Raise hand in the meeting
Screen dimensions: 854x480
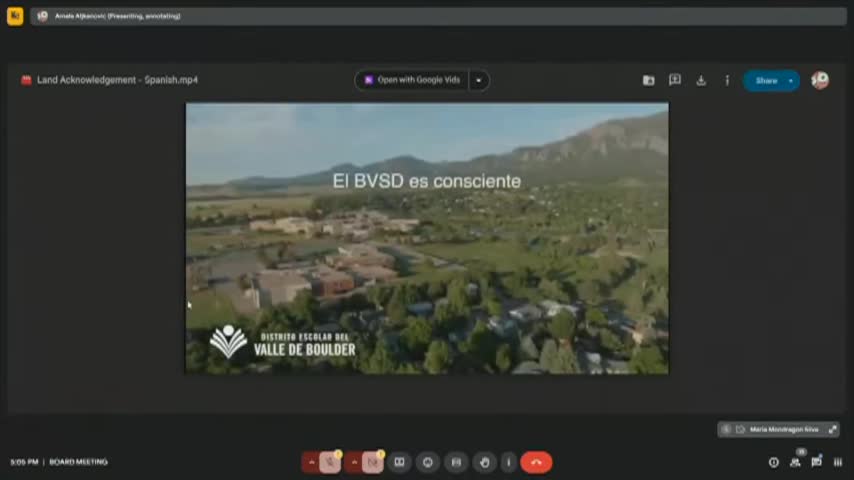click(484, 462)
